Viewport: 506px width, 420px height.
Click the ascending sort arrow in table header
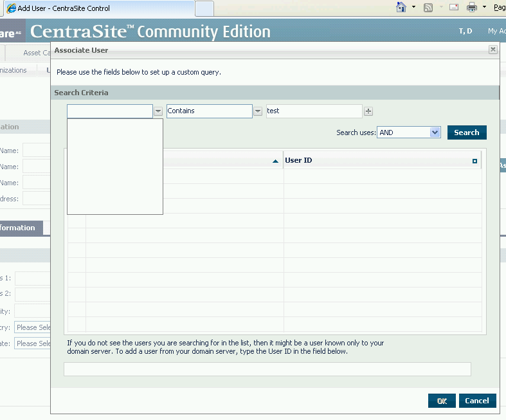click(275, 161)
